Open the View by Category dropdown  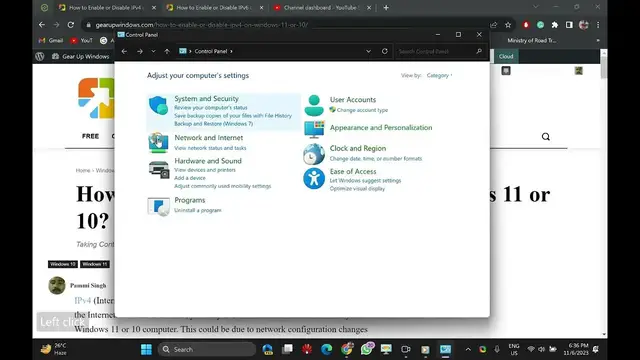click(x=439, y=76)
